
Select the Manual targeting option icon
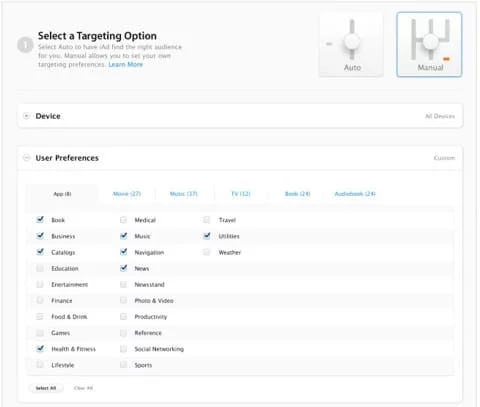tap(429, 45)
